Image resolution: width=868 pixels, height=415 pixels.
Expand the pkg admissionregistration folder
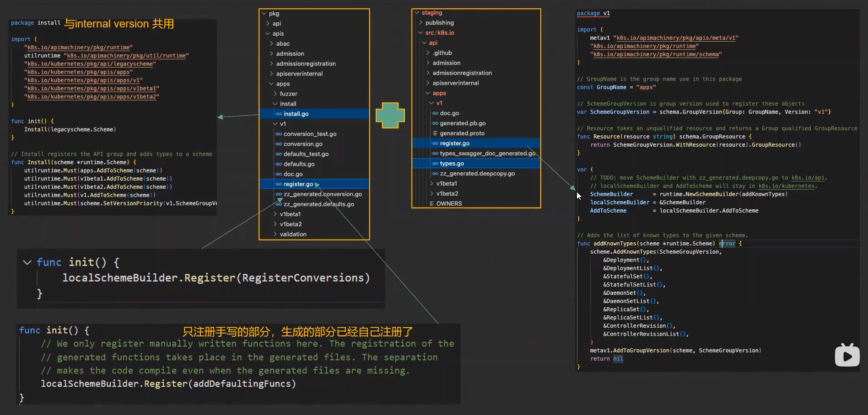(271, 64)
